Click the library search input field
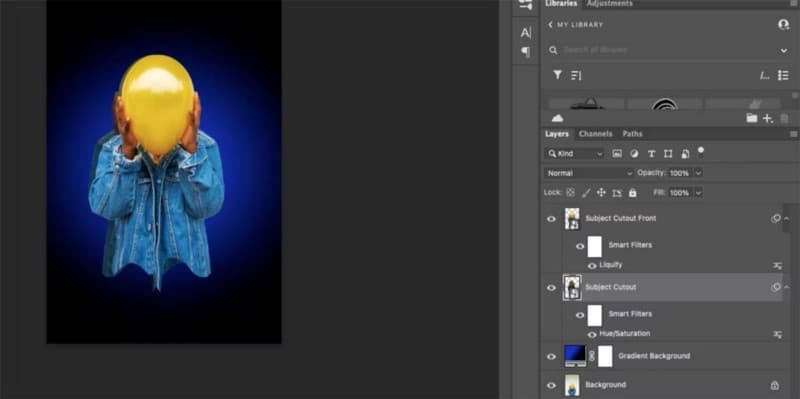Viewport: 800px width, 399px height. (668, 50)
